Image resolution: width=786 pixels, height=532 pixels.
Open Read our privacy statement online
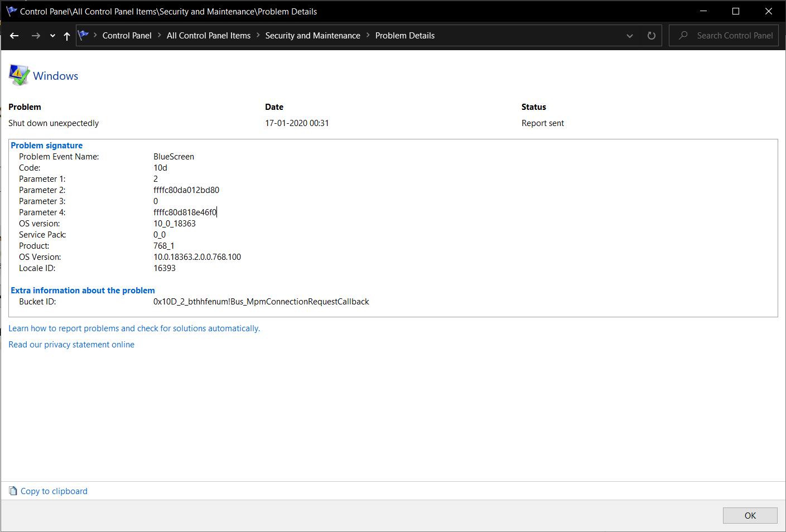pos(71,345)
